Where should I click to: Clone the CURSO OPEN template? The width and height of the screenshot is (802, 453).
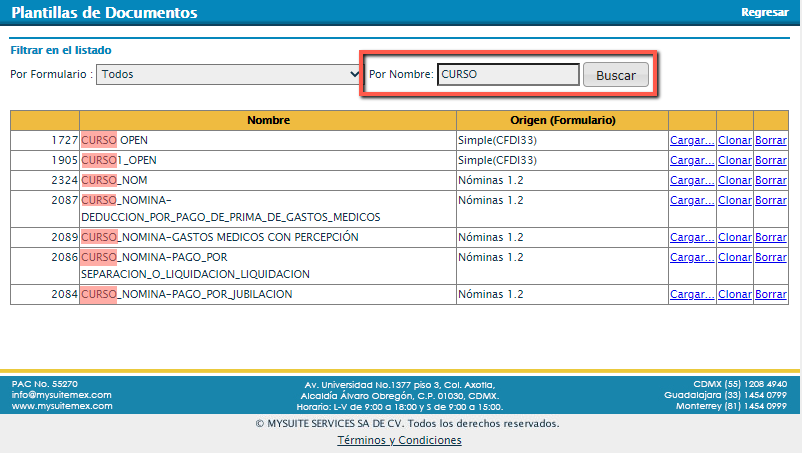pos(734,141)
